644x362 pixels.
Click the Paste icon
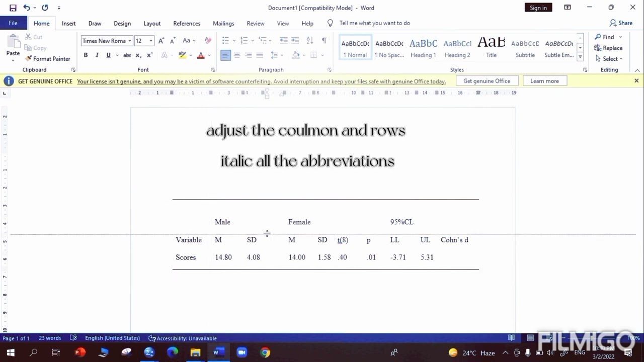pos(13,41)
